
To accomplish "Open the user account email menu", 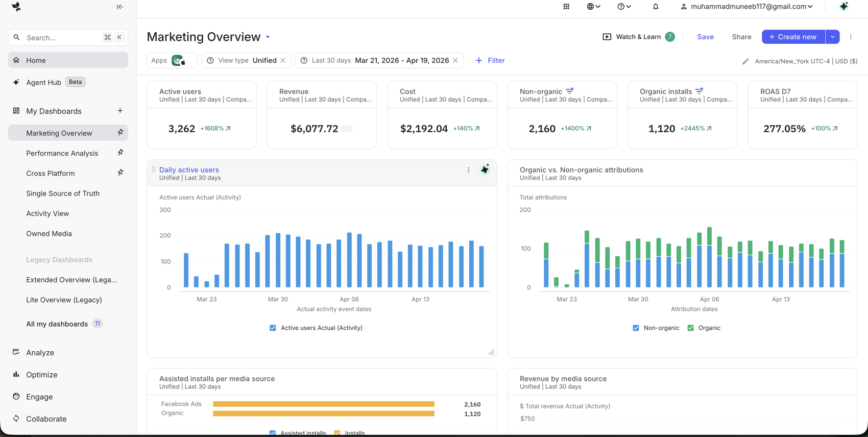I will [746, 7].
